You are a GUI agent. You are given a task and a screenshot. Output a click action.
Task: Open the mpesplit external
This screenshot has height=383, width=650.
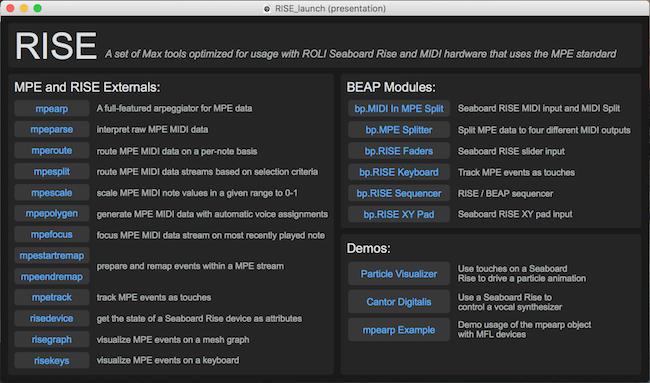[x=52, y=172]
